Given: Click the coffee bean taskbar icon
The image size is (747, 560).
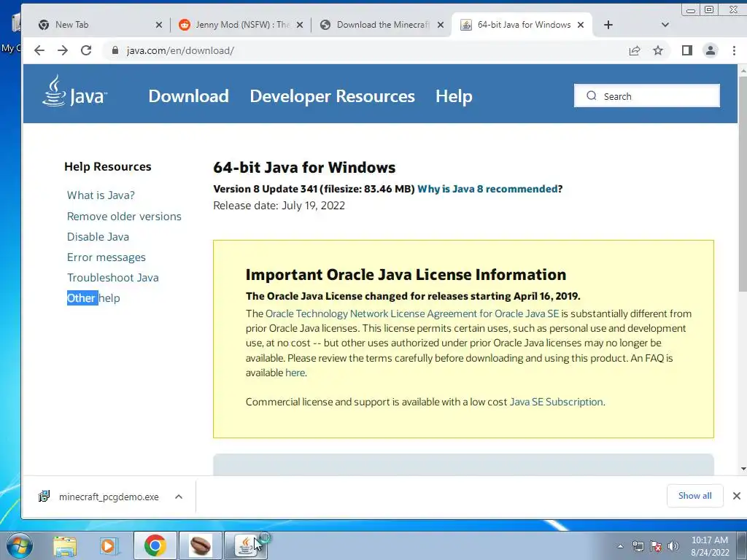Looking at the screenshot, I should [200, 545].
